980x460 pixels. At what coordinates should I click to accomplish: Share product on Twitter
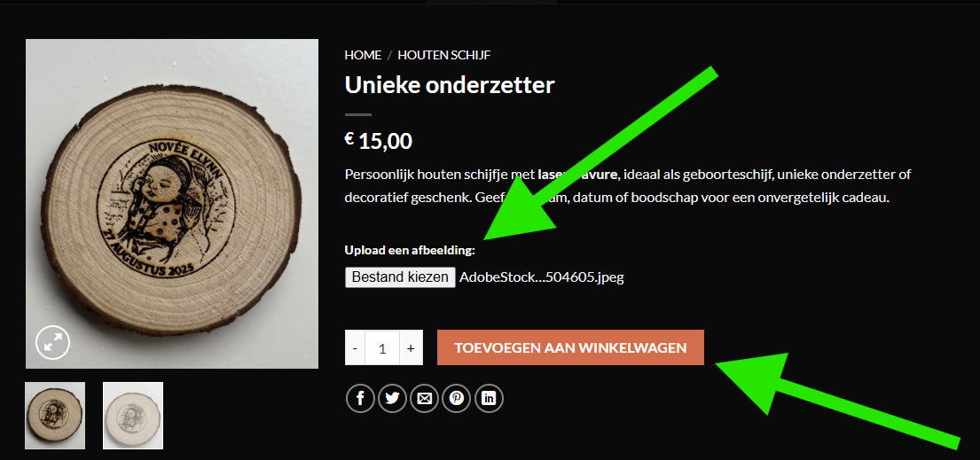[393, 398]
